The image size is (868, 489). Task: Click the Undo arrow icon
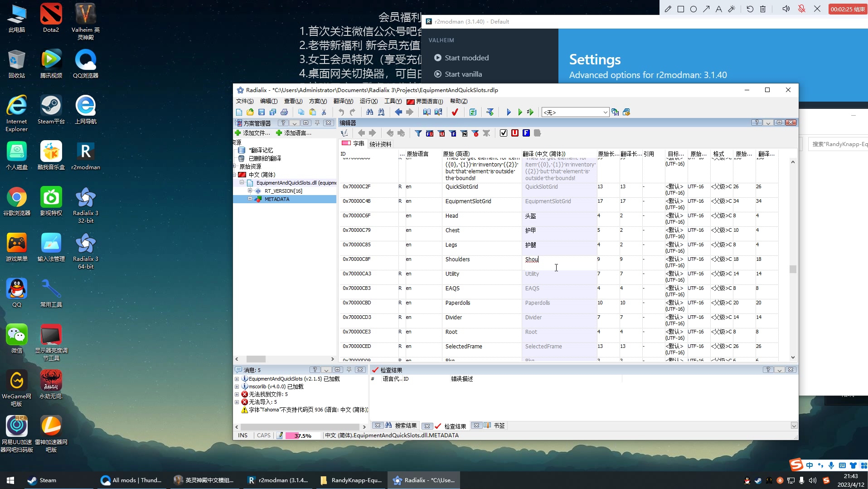coord(341,112)
